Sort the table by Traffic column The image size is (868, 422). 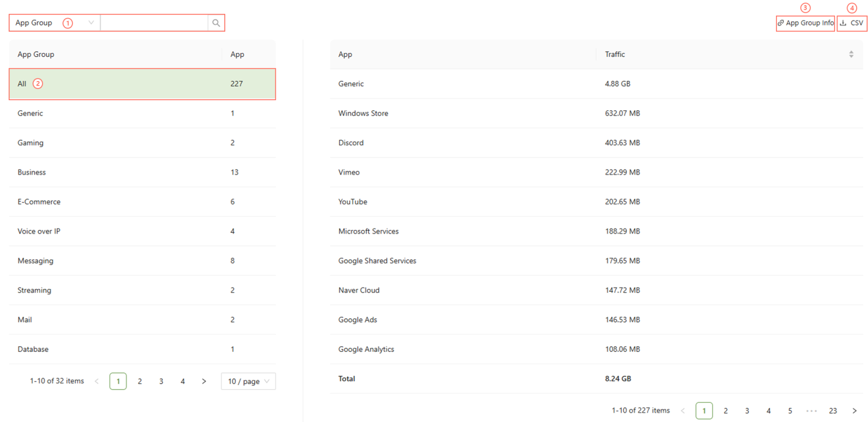(x=850, y=54)
